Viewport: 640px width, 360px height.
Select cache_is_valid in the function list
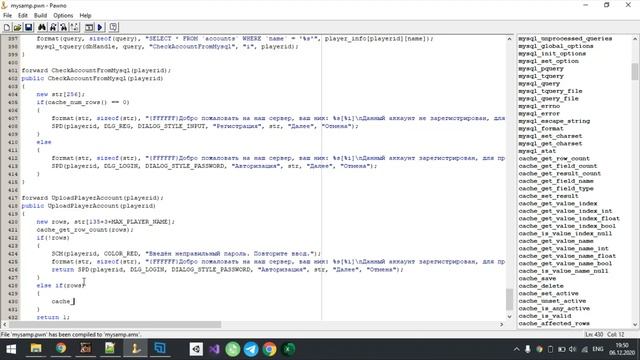click(544, 316)
